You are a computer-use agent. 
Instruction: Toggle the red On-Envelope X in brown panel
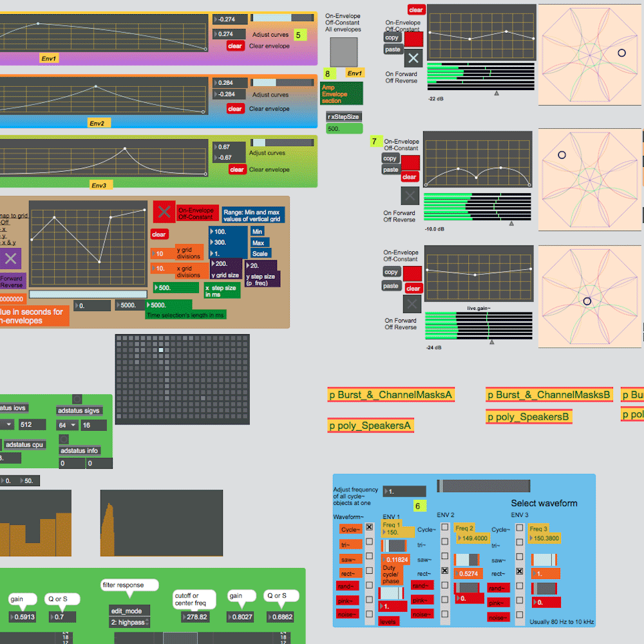(x=164, y=212)
